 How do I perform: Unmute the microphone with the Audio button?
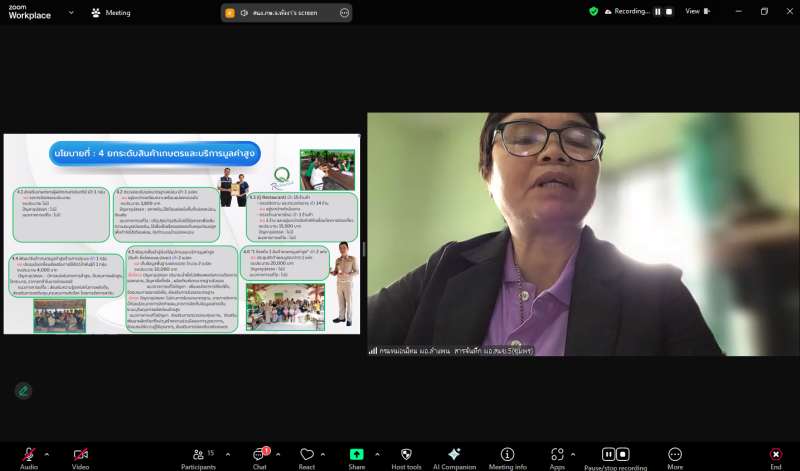pyautogui.click(x=29, y=454)
